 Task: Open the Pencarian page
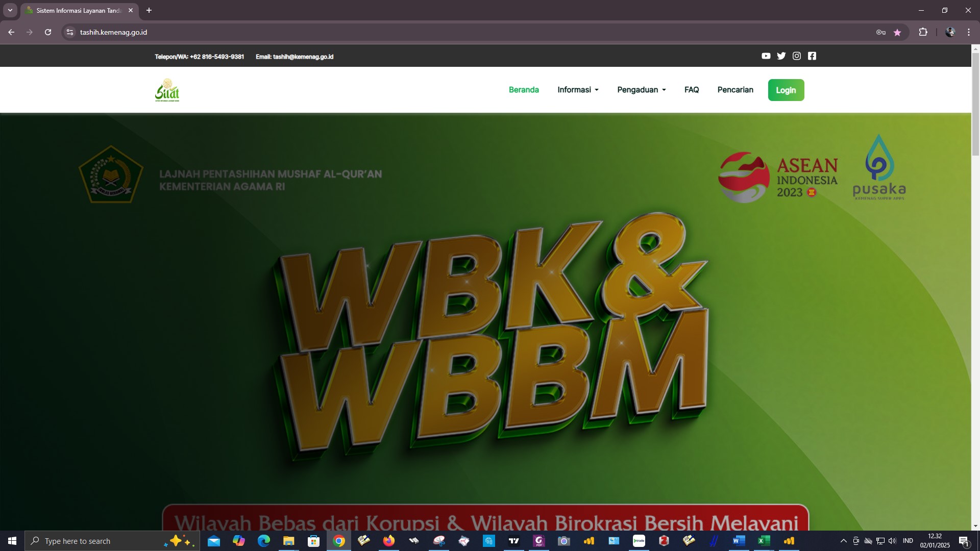(735, 90)
